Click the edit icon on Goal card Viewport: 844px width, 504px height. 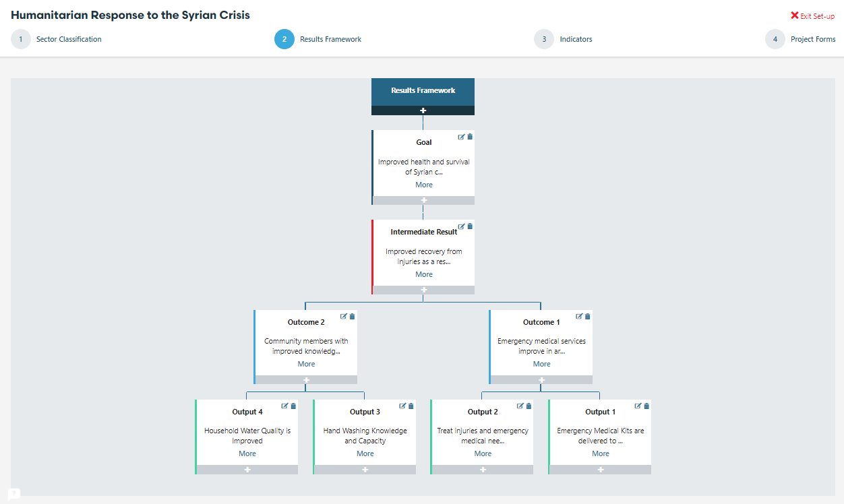[x=461, y=137]
